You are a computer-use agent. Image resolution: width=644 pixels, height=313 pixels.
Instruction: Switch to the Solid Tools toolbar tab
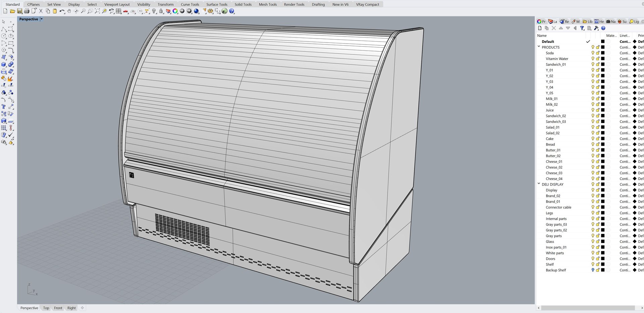point(243,4)
